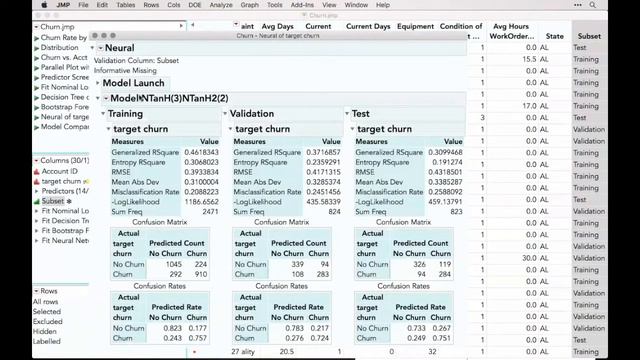The height and width of the screenshot is (360, 640).
Task: Click the Validation confusion rate 0.783
Action: (x=295, y=328)
